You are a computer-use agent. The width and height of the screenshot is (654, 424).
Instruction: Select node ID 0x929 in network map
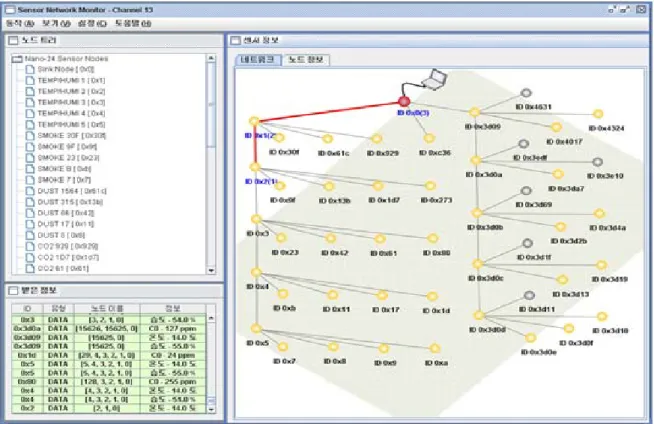click(377, 138)
